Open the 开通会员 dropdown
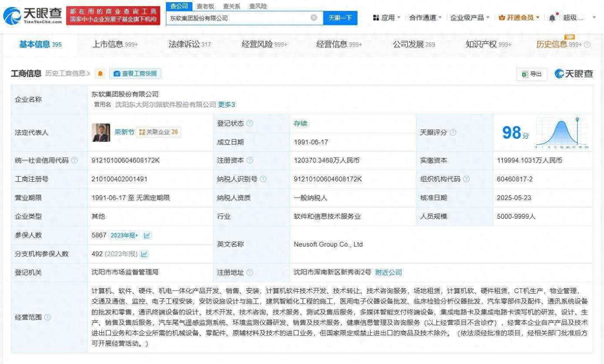 (x=519, y=18)
